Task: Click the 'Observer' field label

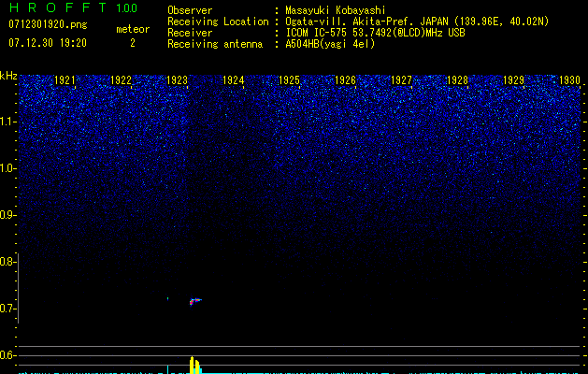Action: 190,10
